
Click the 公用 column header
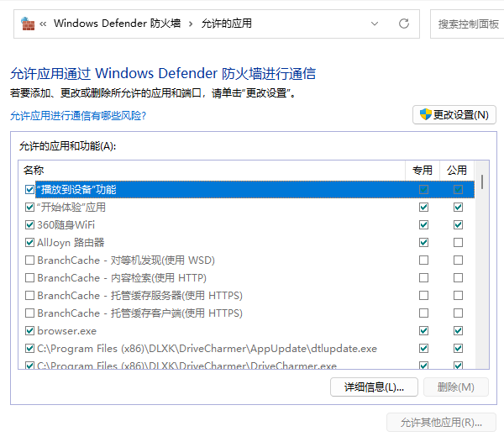pos(457,170)
